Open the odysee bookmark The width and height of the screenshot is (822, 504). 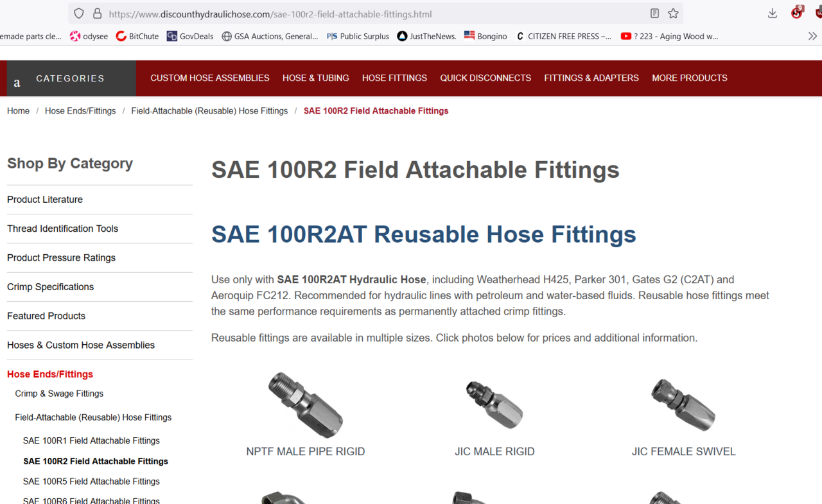pyautogui.click(x=89, y=37)
